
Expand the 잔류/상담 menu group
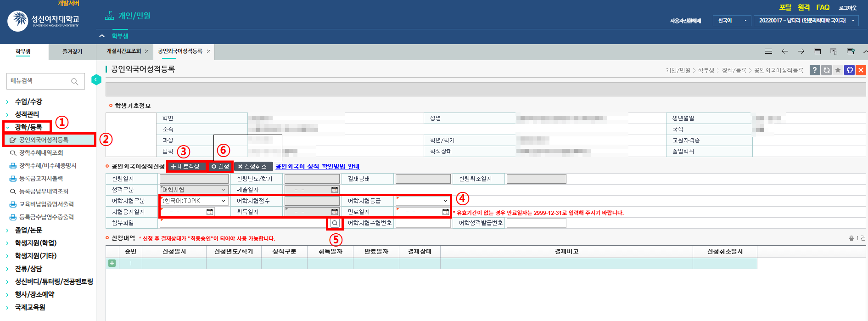coord(28,269)
